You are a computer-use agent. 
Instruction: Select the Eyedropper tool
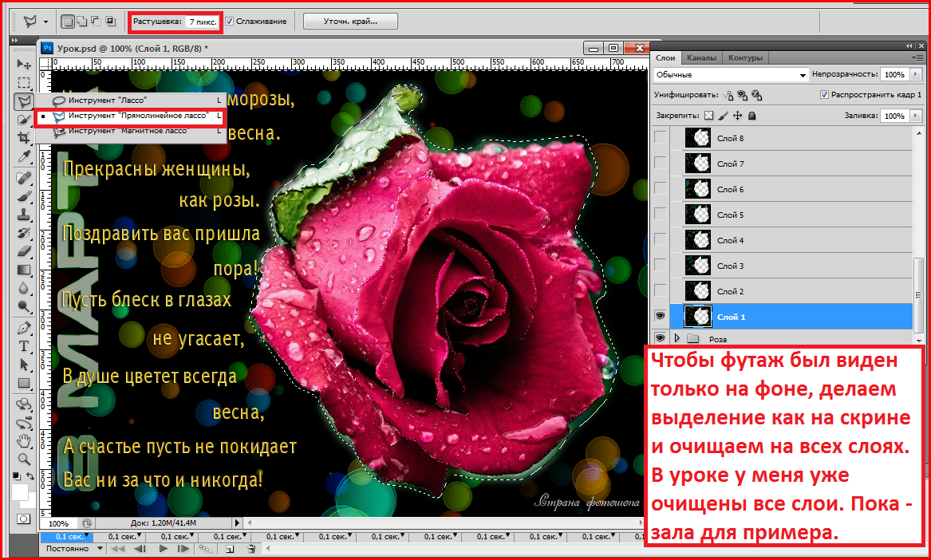click(24, 156)
